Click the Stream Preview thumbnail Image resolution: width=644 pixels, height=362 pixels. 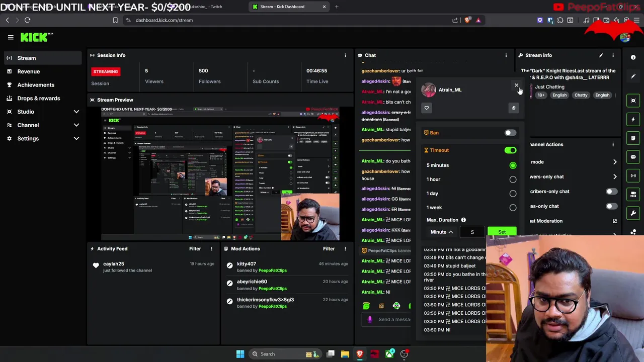[220, 173]
